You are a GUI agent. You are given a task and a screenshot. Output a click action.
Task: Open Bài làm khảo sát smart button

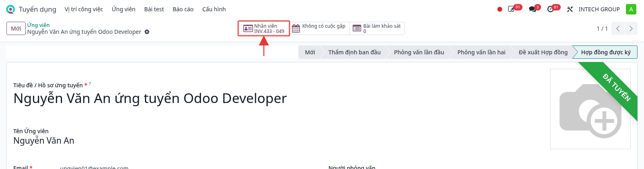[x=377, y=29]
